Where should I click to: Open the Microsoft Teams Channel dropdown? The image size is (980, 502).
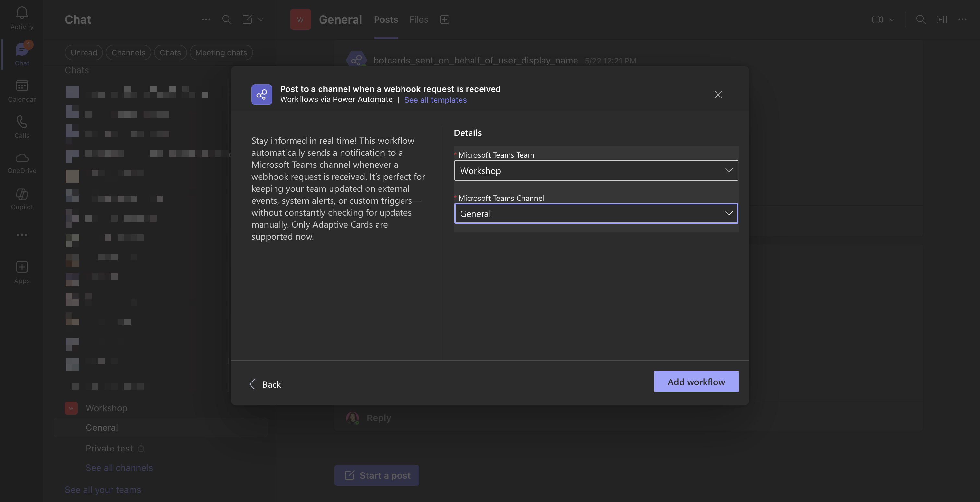pos(596,213)
